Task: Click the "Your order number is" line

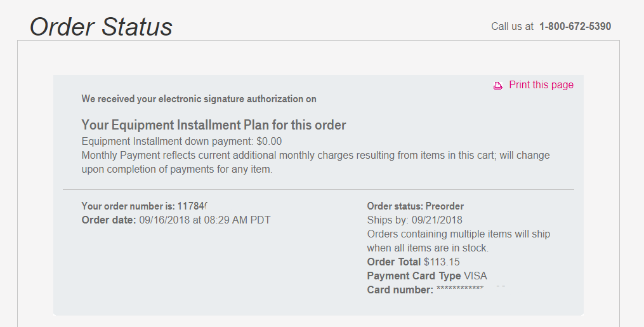Action: tap(145, 206)
